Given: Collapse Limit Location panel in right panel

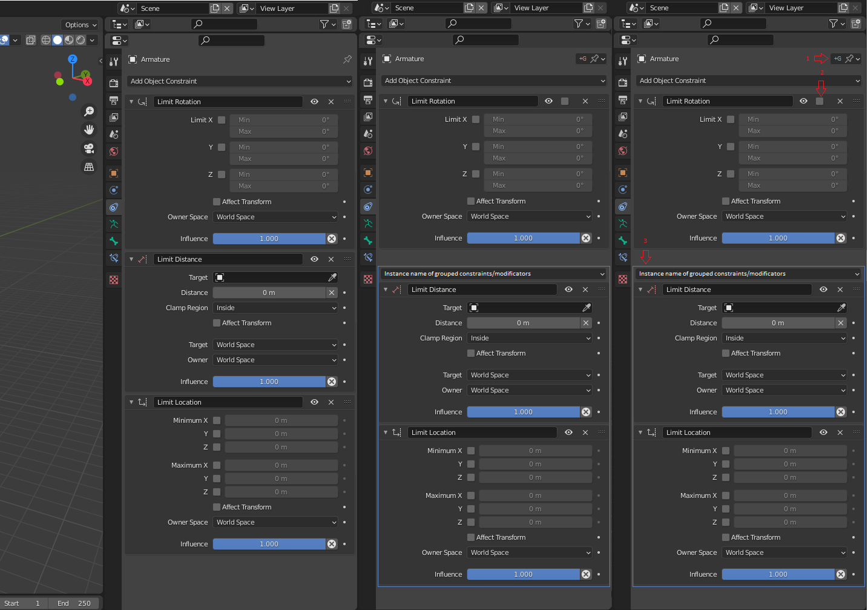Looking at the screenshot, I should 640,433.
